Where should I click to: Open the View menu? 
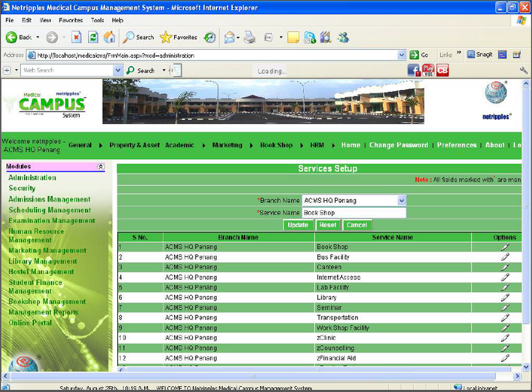point(46,20)
